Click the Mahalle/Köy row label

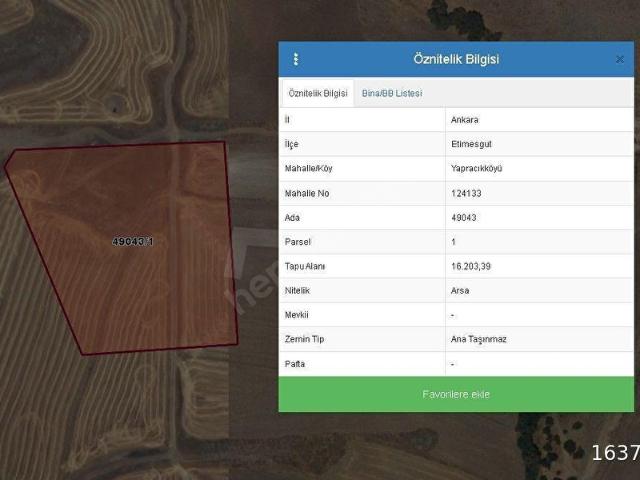tap(309, 168)
